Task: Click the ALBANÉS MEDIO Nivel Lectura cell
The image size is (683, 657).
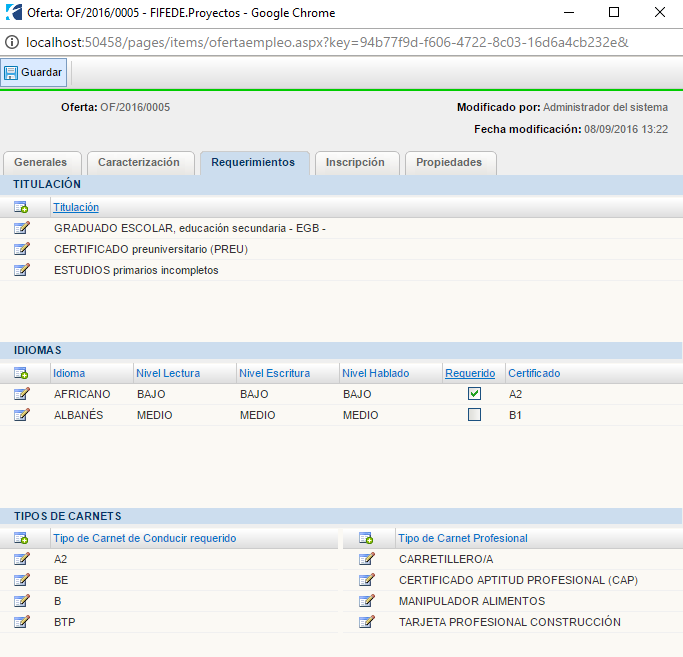Action: [x=155, y=415]
